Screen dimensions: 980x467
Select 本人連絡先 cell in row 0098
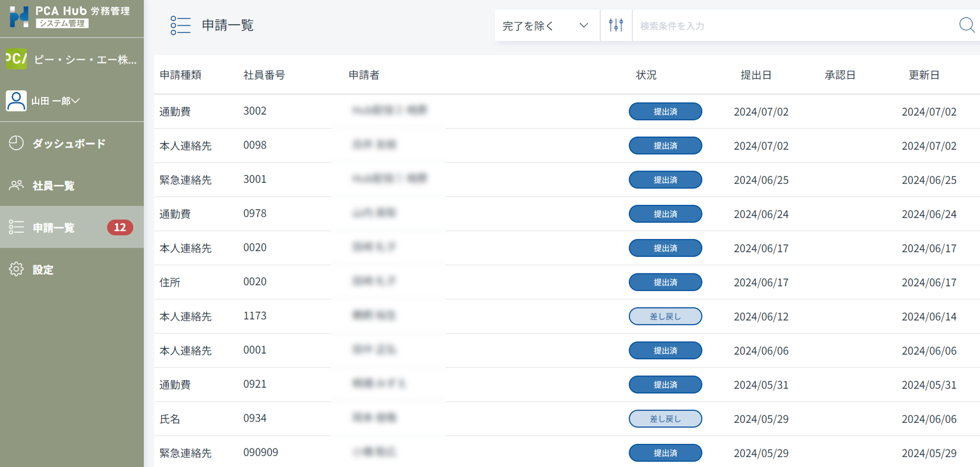[x=185, y=146]
